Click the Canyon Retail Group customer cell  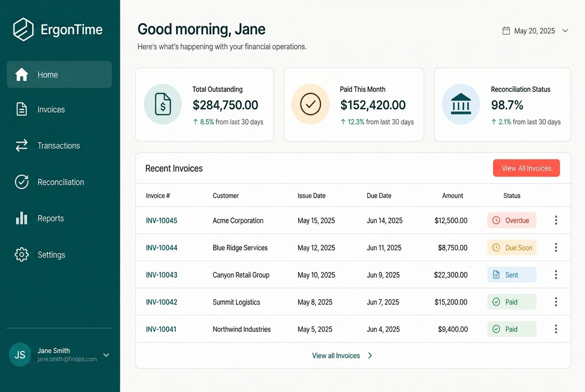click(x=241, y=275)
